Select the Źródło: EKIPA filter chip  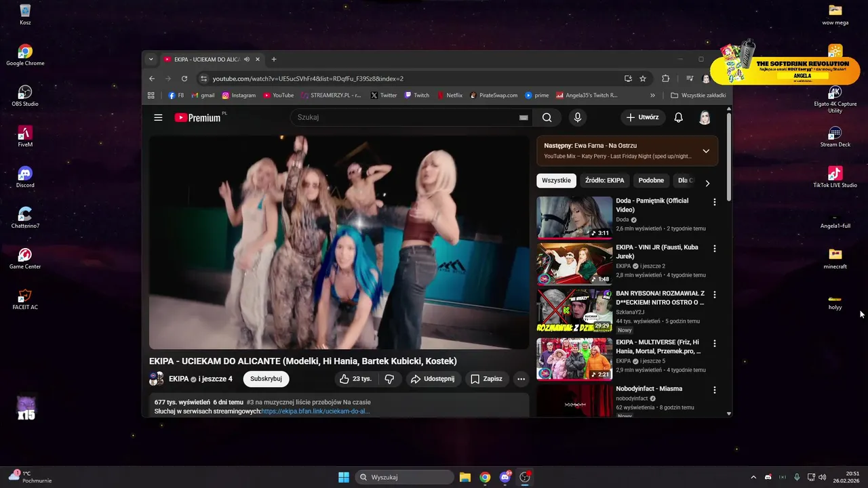tap(604, 181)
